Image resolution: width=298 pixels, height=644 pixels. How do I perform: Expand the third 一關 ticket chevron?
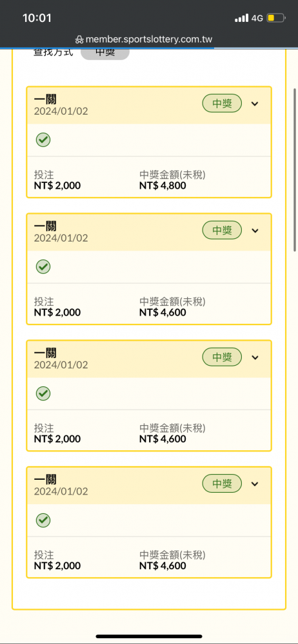(x=255, y=357)
